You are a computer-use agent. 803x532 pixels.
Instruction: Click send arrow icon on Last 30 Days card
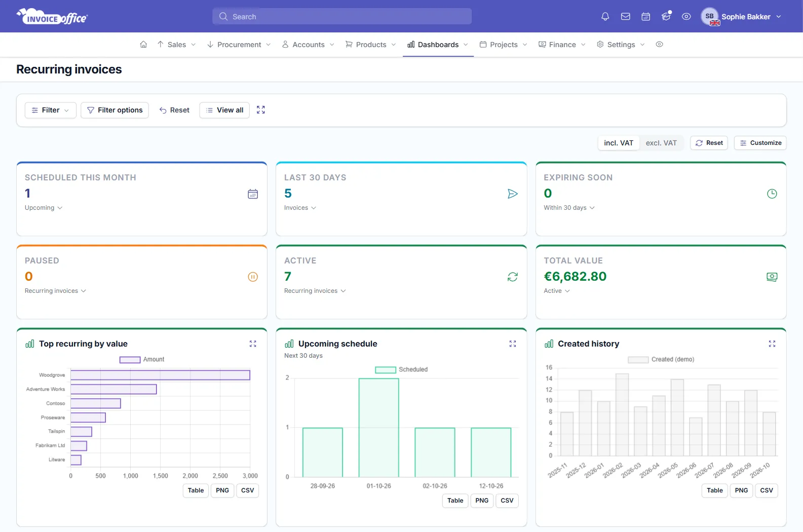click(x=513, y=194)
